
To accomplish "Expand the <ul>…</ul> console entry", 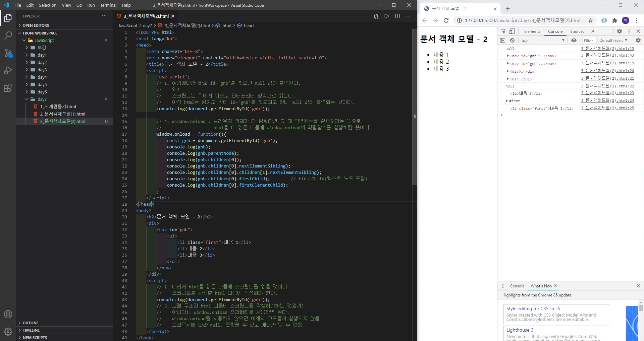I will point(508,79).
